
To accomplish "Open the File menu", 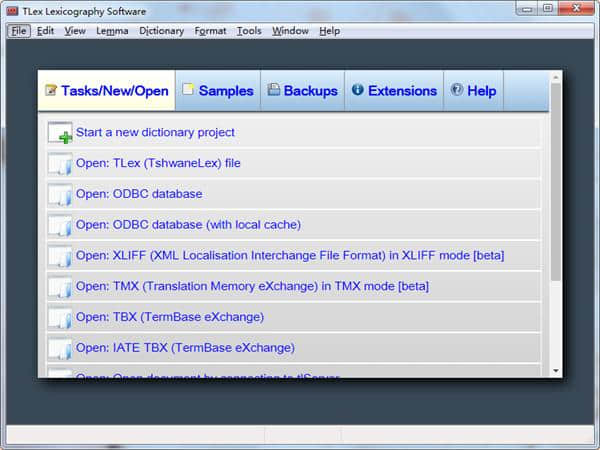I will tap(19, 31).
